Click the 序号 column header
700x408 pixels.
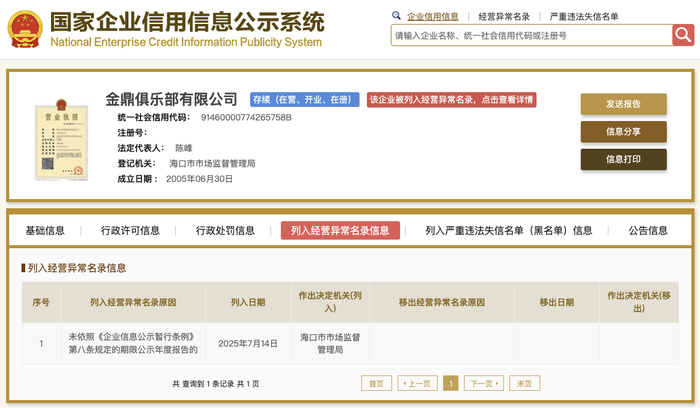point(41,302)
